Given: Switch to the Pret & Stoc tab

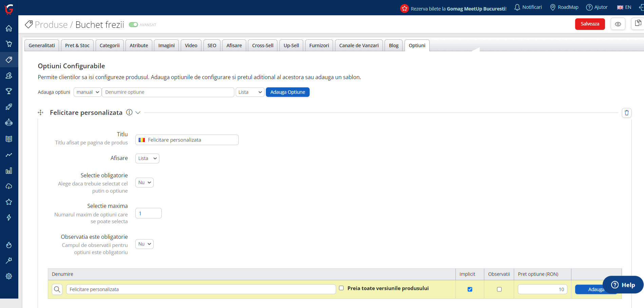Looking at the screenshot, I should [x=77, y=46].
